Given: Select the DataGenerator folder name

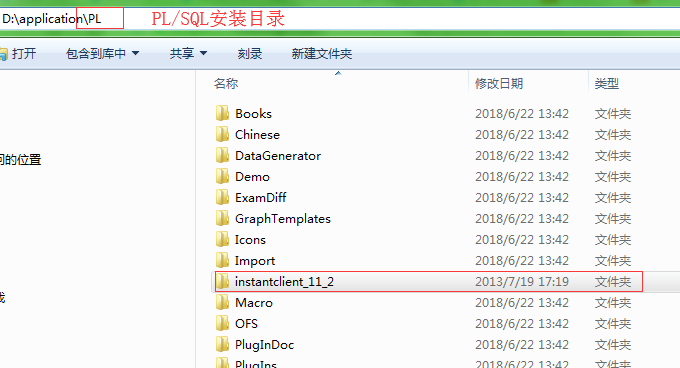Looking at the screenshot, I should pyautogui.click(x=278, y=156).
